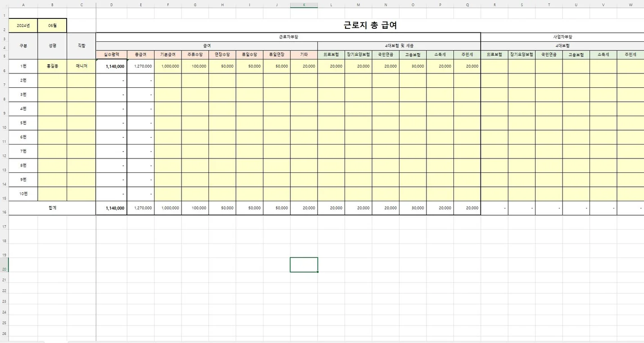Select the "1번" row label cell
This screenshot has width=644, height=343.
[x=23, y=66]
